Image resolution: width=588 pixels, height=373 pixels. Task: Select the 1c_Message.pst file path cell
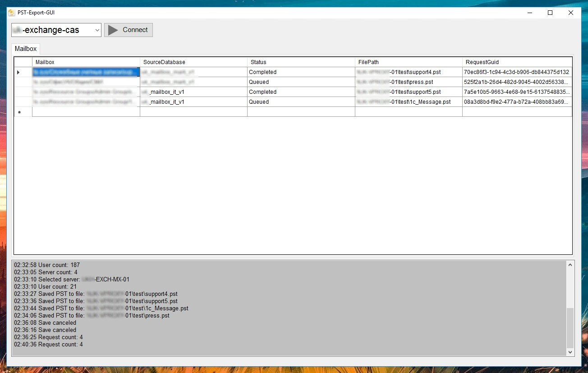coord(409,102)
